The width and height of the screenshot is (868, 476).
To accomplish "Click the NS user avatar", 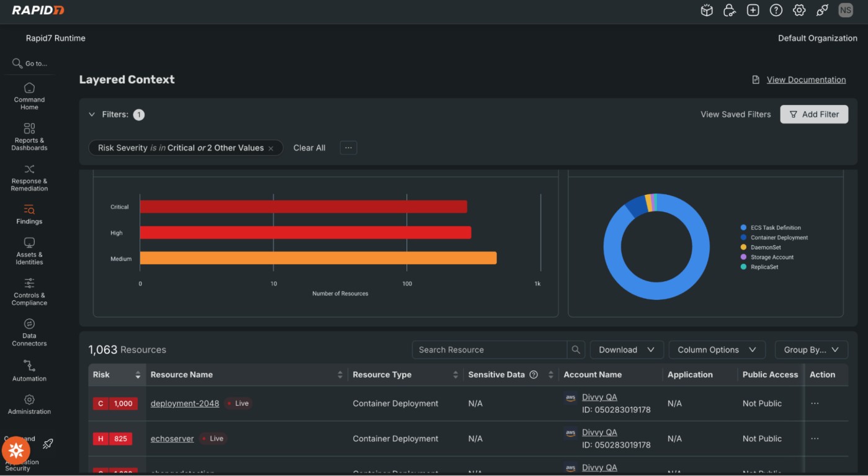I will (845, 10).
